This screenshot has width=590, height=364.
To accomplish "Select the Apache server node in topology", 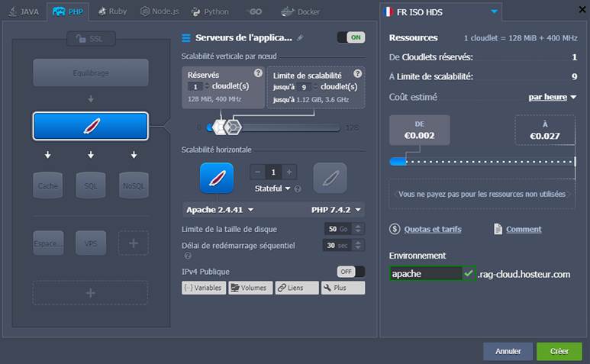I will (x=90, y=126).
